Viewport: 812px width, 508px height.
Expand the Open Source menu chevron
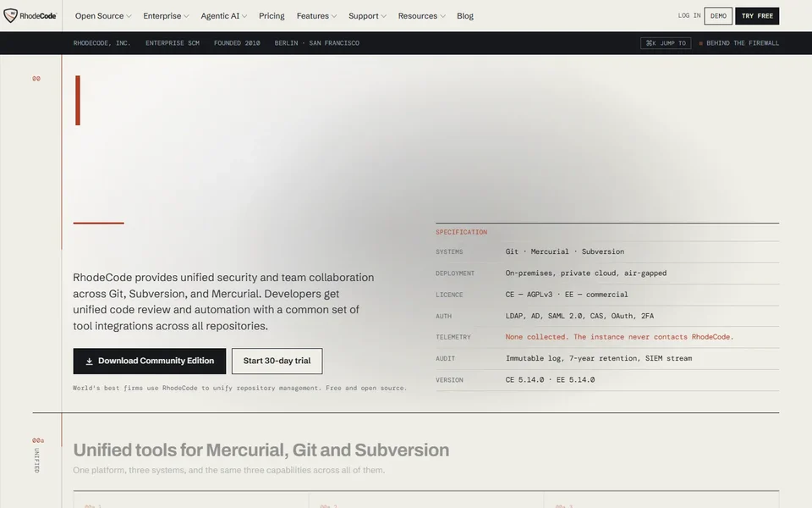(x=129, y=16)
